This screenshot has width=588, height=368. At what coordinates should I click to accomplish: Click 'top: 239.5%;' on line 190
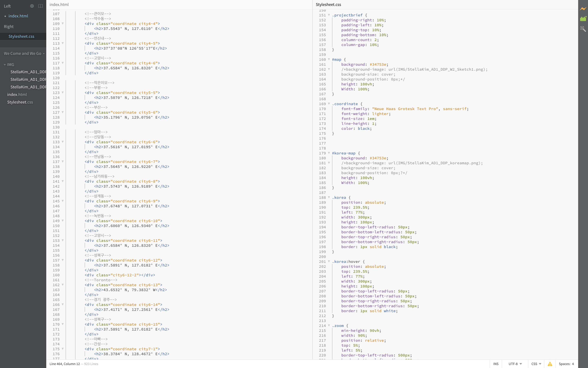(x=355, y=207)
